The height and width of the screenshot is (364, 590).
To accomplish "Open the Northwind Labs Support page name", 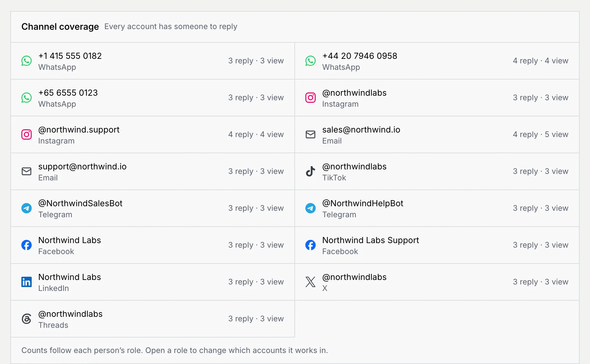I will (x=371, y=240).
